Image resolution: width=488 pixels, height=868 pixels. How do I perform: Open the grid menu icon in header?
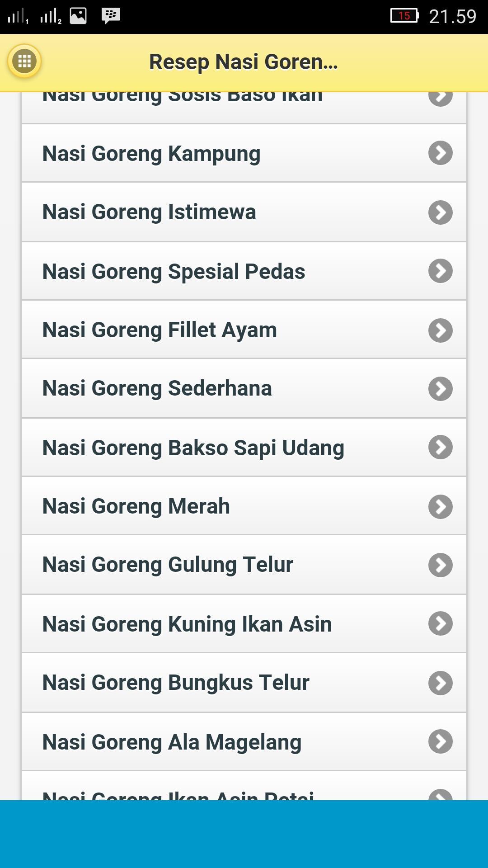[x=24, y=61]
